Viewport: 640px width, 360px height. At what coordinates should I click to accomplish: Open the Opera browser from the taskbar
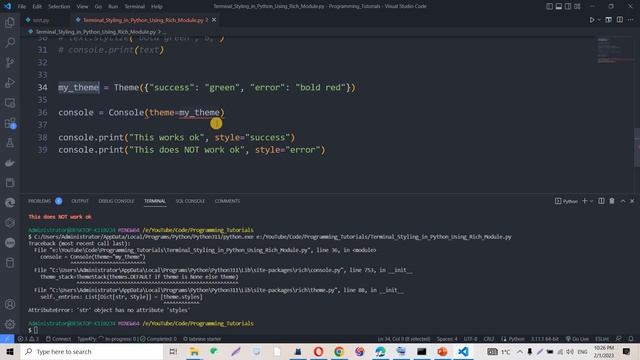[318, 351]
